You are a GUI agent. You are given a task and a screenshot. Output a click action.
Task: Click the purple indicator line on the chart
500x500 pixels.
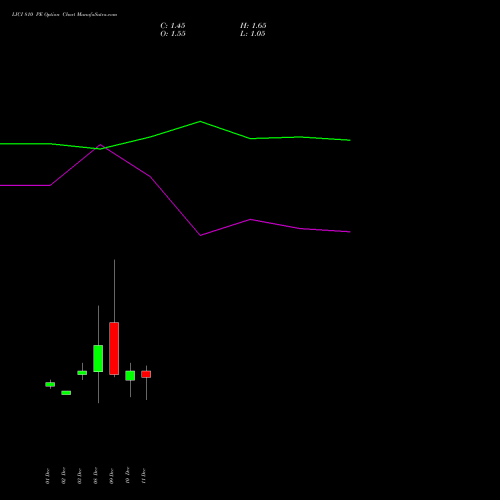(200, 235)
